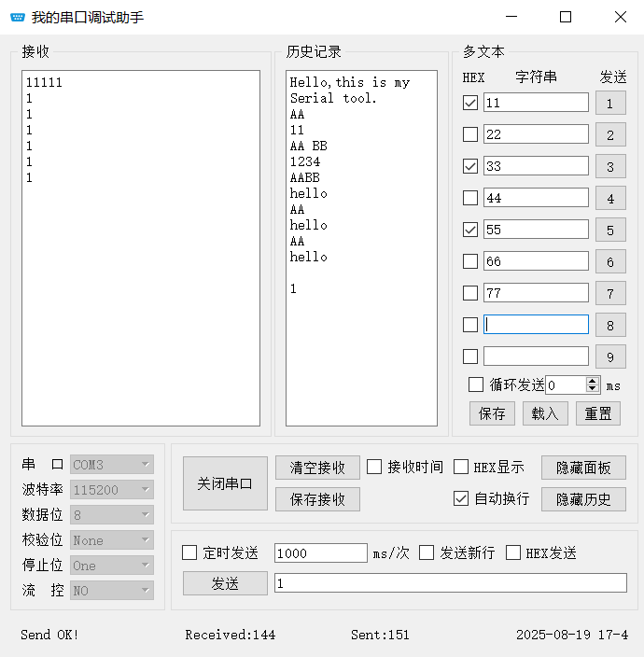Viewport: 644px width, 657px height.
Task: Click "1234" in the 历史记录 list
Action: click(305, 161)
